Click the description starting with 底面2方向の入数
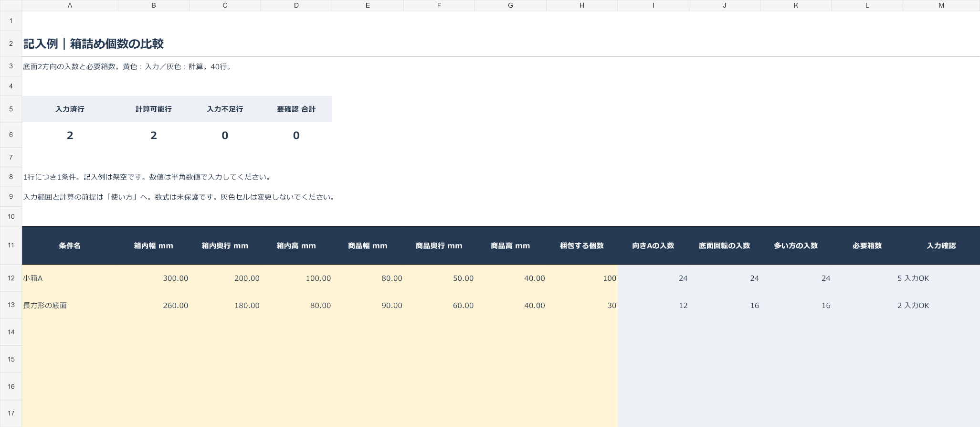This screenshot has height=427, width=980. click(128, 67)
